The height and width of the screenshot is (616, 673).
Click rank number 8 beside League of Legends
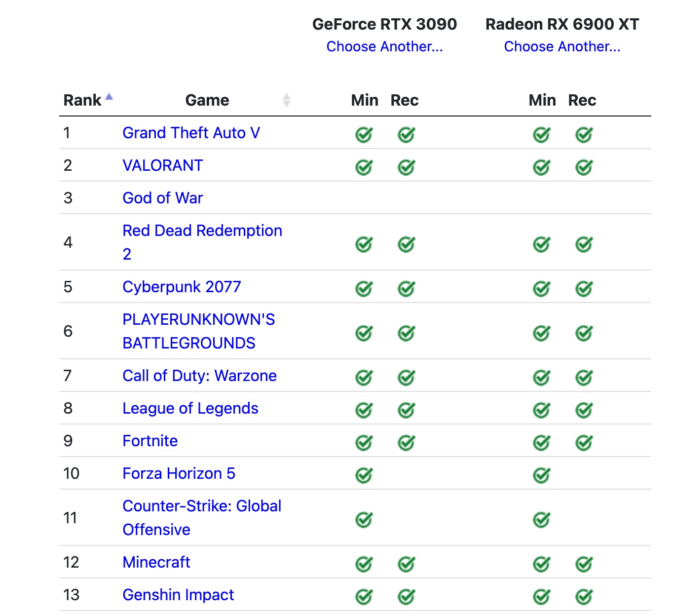coord(68,408)
